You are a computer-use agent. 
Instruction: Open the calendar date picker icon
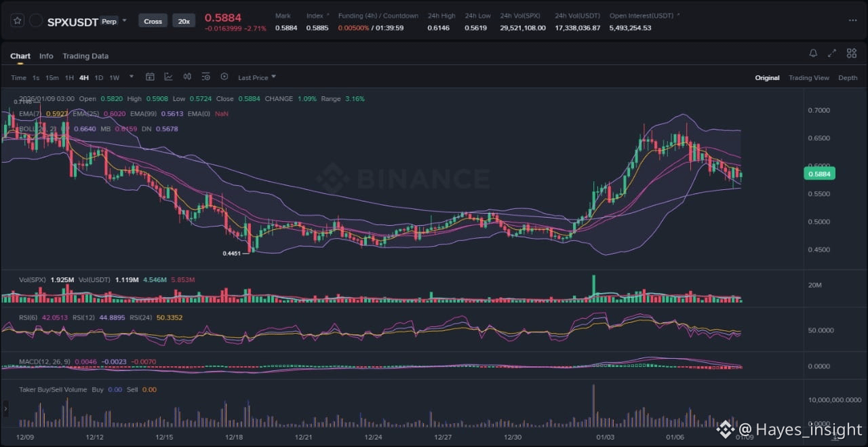[x=150, y=77]
